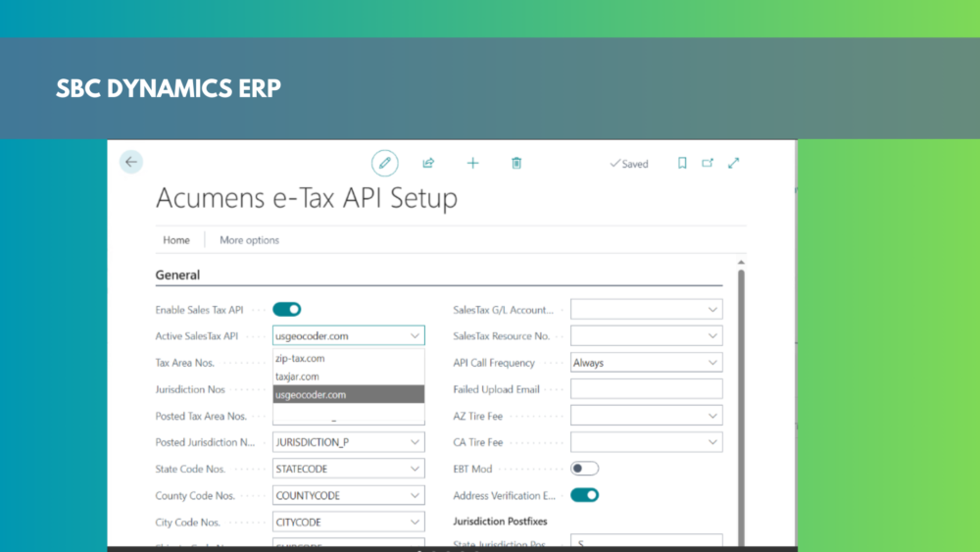980x552 pixels.
Task: Open the CA Tire Fee dropdown
Action: point(712,442)
